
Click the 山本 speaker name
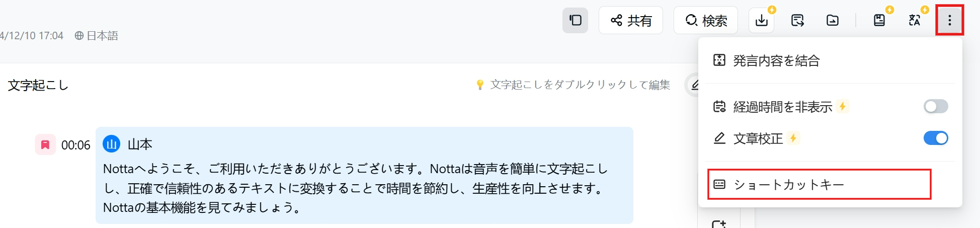140,144
